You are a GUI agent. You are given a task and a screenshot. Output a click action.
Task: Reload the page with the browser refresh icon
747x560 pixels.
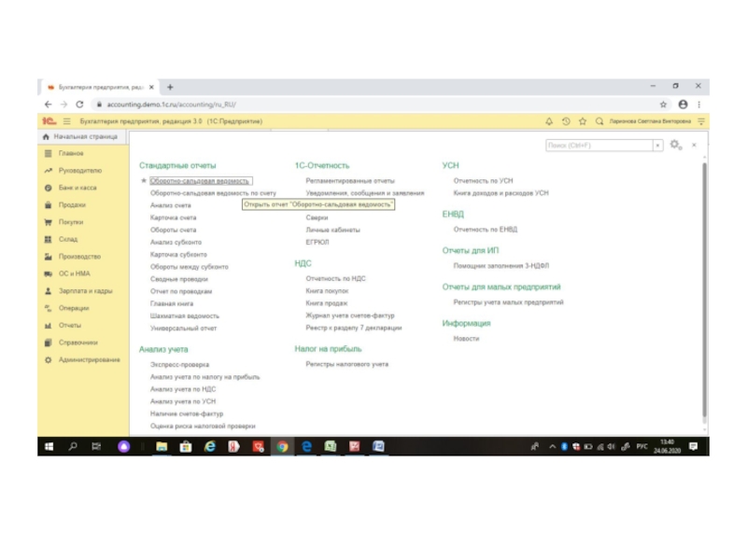coord(79,105)
